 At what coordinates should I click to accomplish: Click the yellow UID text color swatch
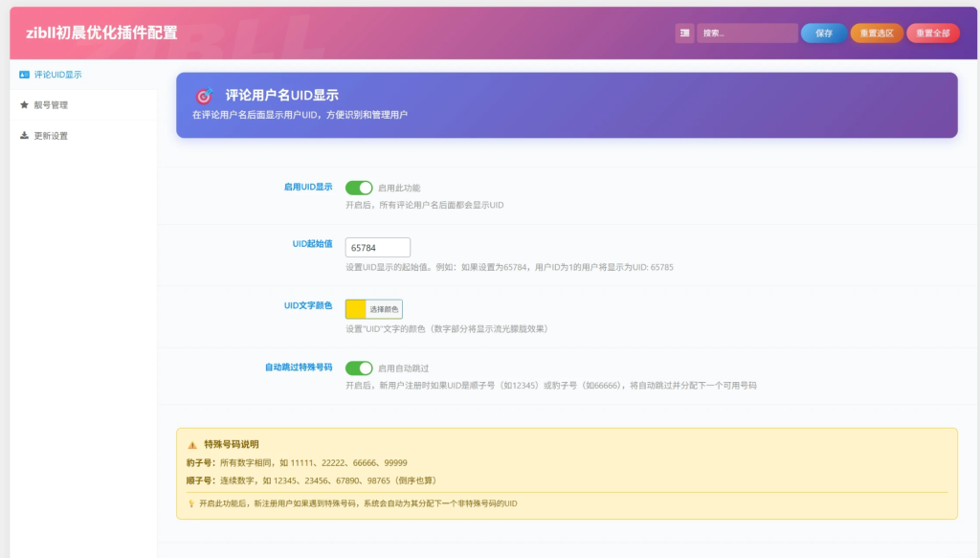(356, 309)
